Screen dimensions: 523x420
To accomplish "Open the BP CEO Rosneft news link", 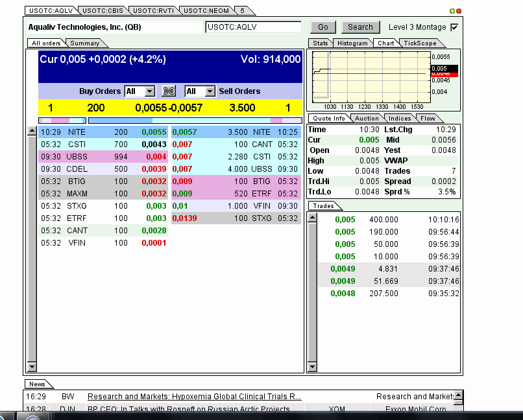I will (188, 409).
